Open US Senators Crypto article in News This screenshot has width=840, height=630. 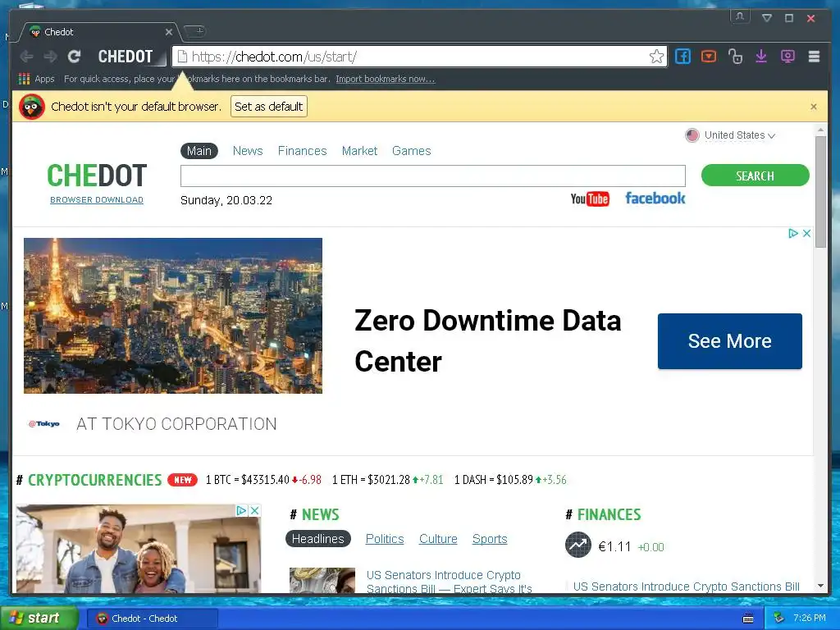pos(449,582)
